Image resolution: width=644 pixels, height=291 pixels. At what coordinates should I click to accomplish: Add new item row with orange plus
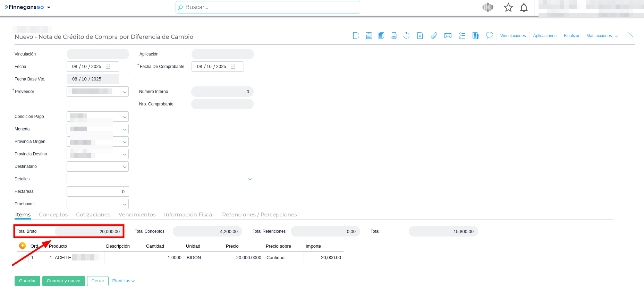[x=23, y=246]
